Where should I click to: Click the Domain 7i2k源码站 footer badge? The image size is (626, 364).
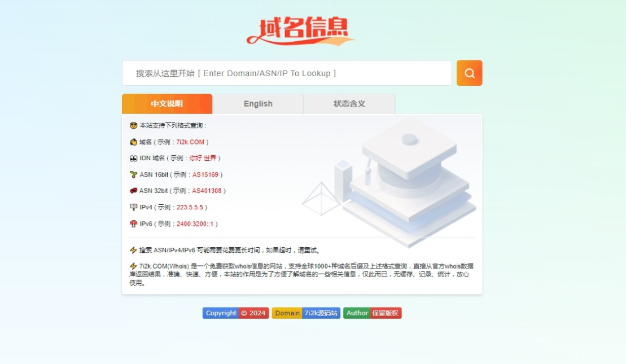point(305,313)
